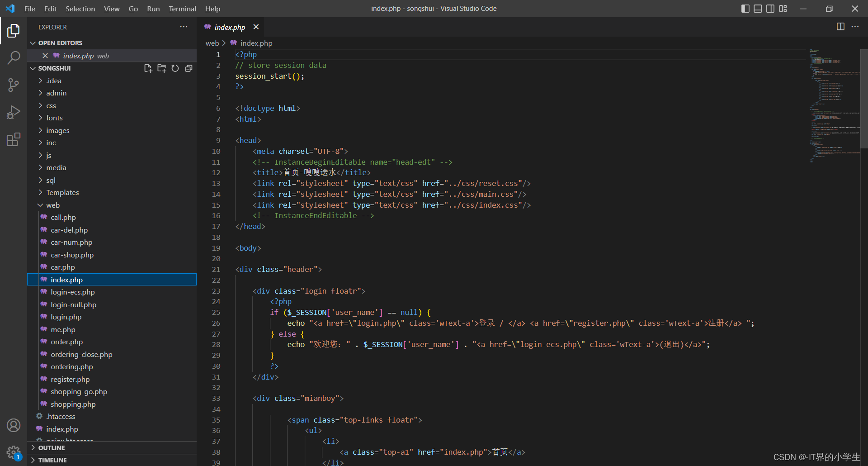This screenshot has width=868, height=466.
Task: Customize layout from title bar icon
Action: 783,9
